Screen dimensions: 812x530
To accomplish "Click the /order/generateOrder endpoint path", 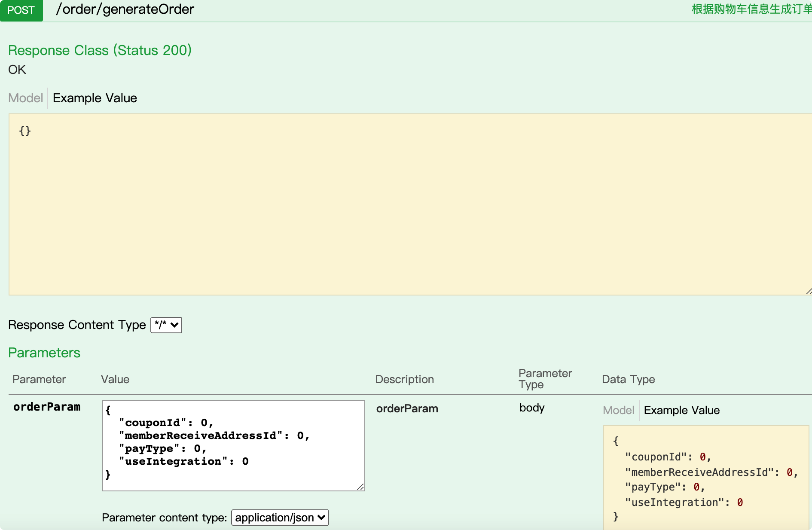I will (x=125, y=9).
